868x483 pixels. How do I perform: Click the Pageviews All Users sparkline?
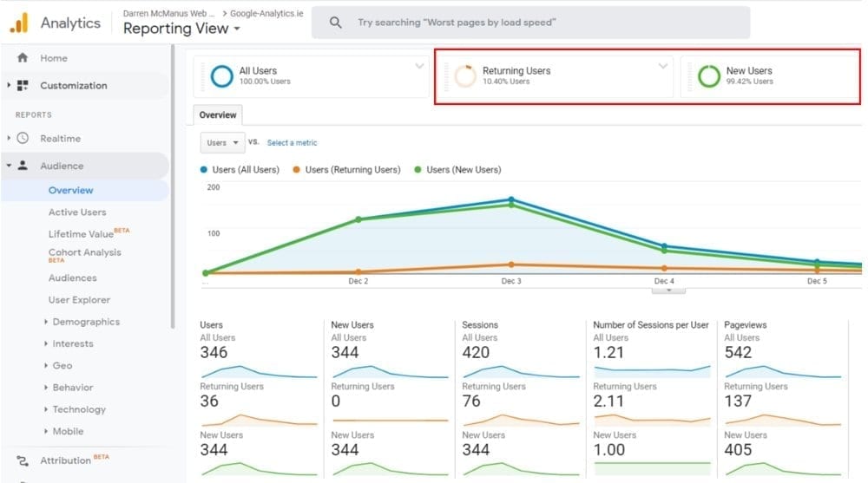coord(783,371)
